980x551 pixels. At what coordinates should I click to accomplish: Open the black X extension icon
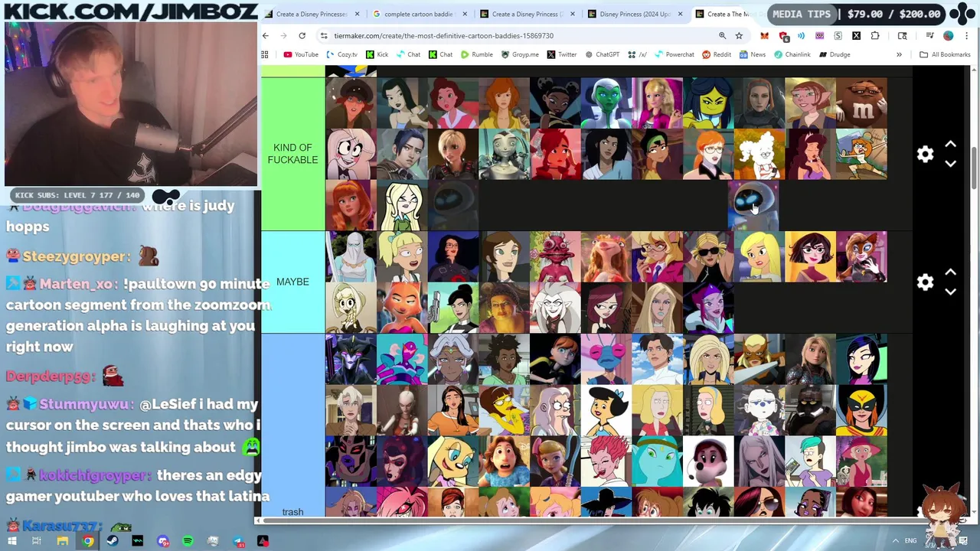coord(856,35)
